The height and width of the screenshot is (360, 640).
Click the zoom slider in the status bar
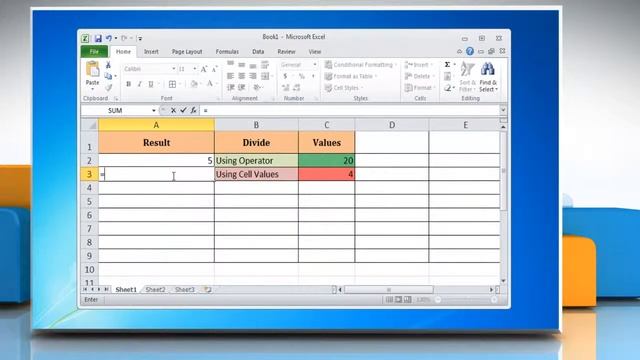[466, 300]
